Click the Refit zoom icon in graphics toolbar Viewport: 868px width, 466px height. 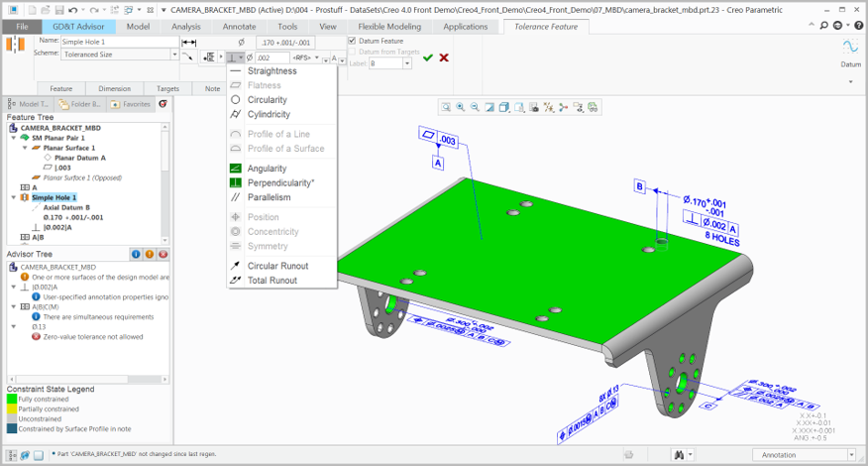click(x=446, y=107)
